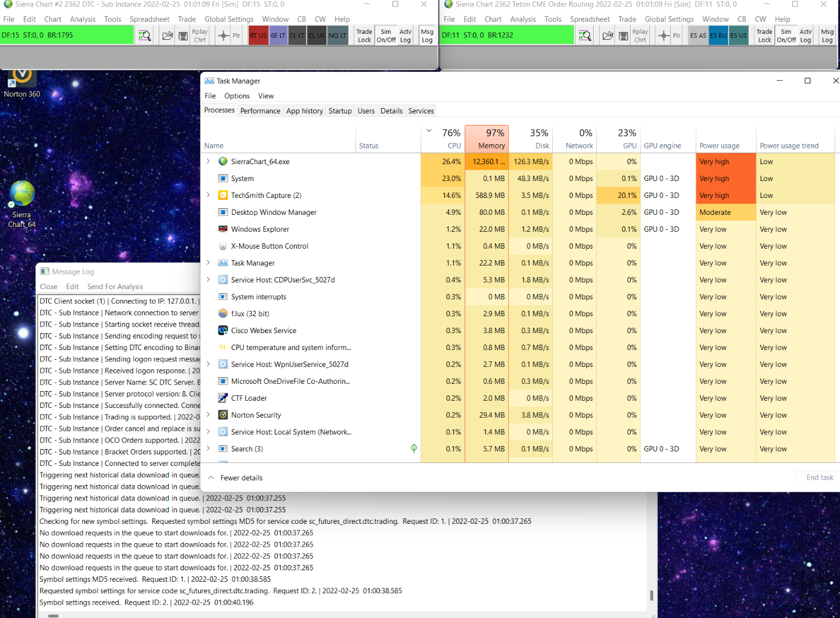This screenshot has height=618, width=840.
Task: Click Message Log horizontal scrollbar thumb
Action: pos(54,616)
